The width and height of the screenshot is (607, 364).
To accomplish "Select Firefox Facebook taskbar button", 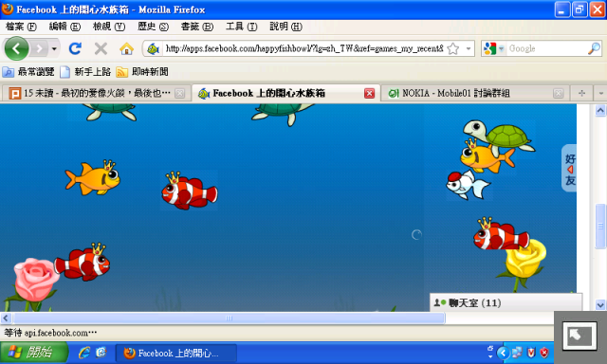I will [176, 353].
